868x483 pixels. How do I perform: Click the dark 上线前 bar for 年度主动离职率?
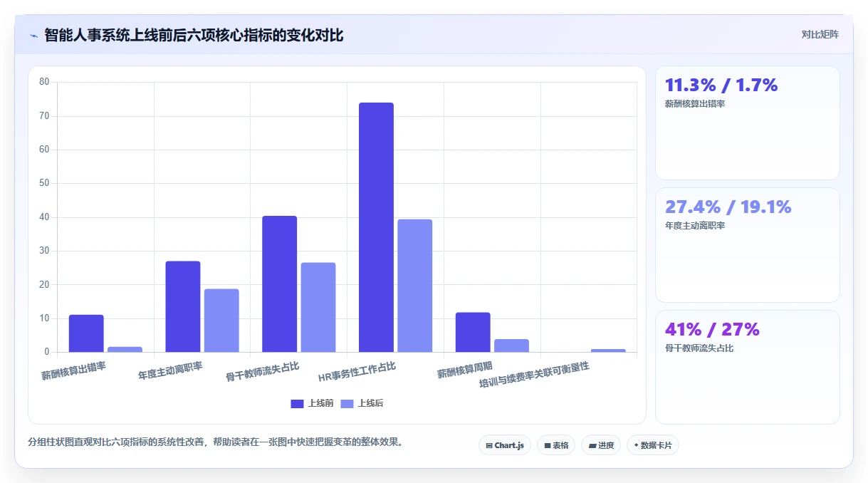[x=183, y=306]
